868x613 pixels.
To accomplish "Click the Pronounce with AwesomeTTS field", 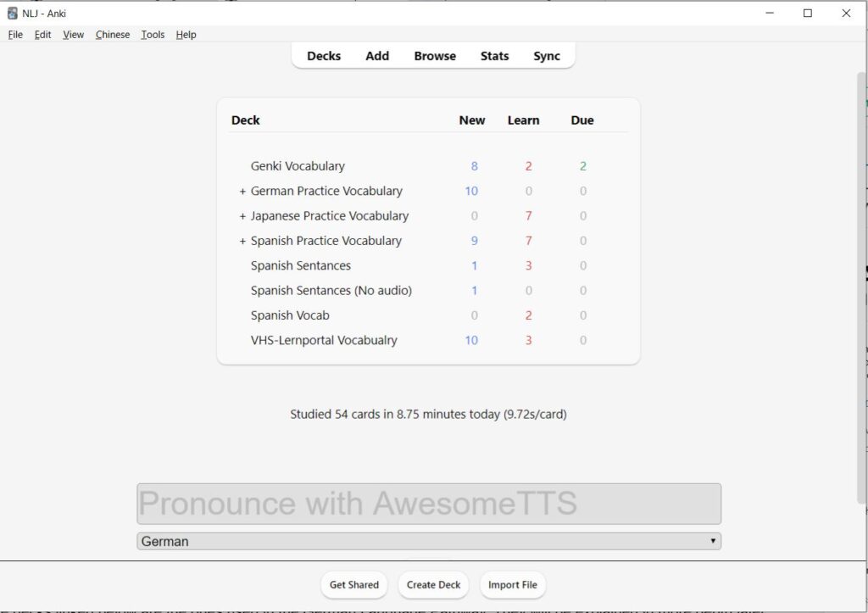I will click(427, 503).
